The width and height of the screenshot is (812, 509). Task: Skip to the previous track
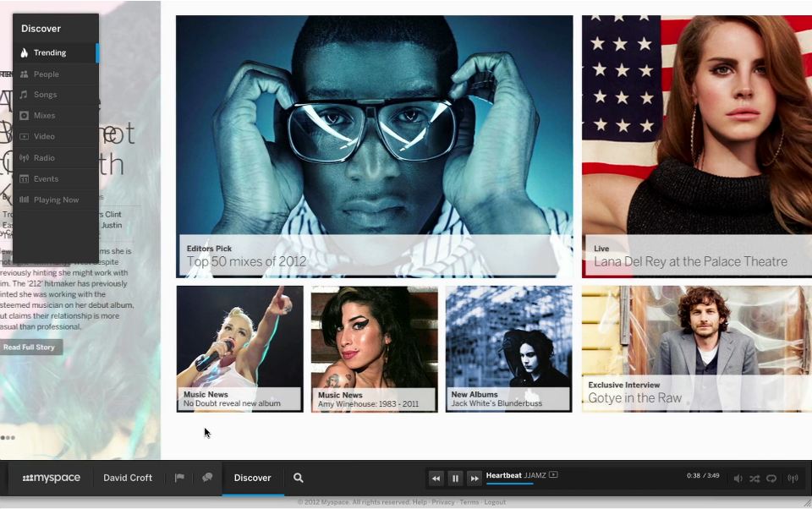(x=436, y=479)
